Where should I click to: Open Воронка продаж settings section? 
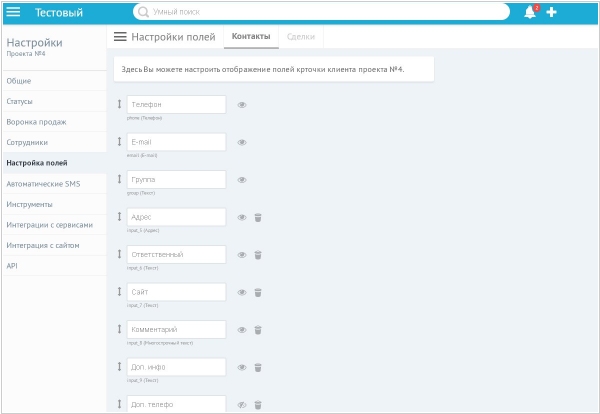coord(54,122)
